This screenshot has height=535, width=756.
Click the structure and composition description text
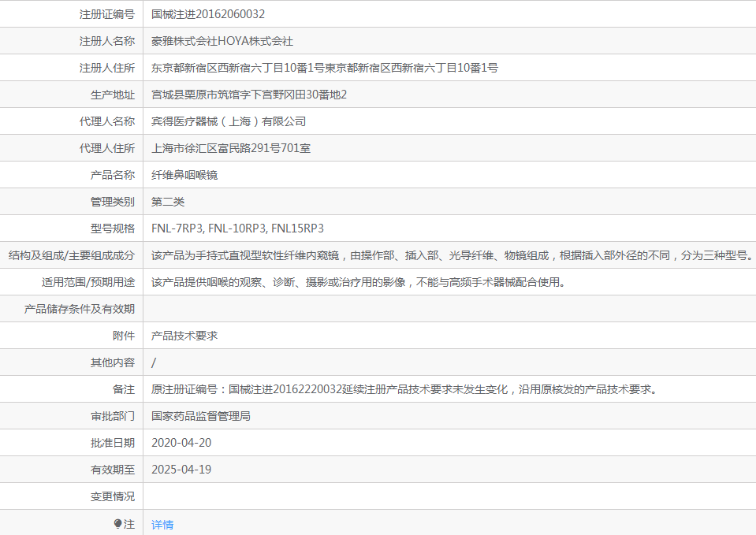point(452,255)
